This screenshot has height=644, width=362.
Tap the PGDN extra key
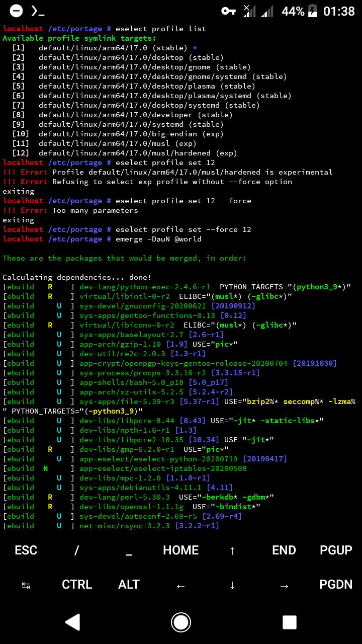point(336,585)
